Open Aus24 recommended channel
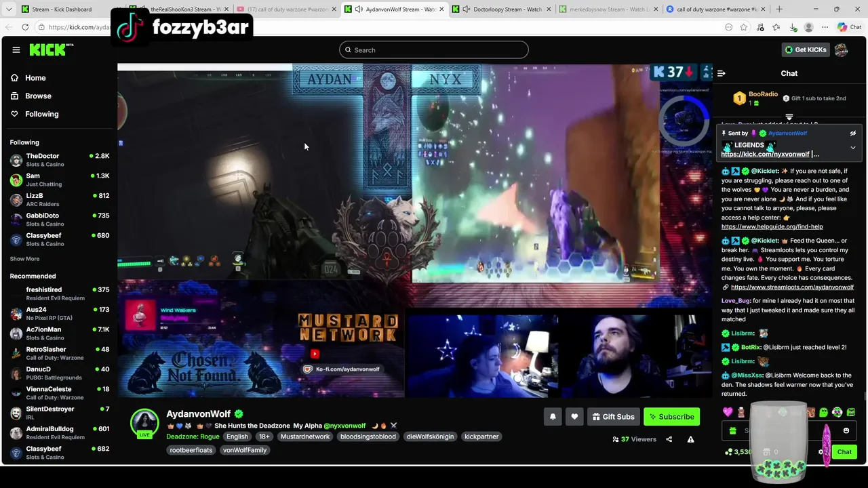 click(60, 314)
